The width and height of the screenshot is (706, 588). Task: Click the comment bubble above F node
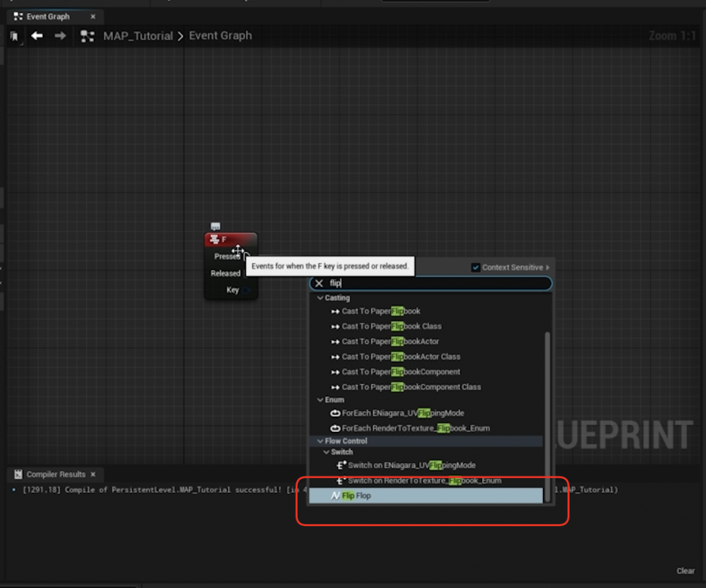pos(215,226)
